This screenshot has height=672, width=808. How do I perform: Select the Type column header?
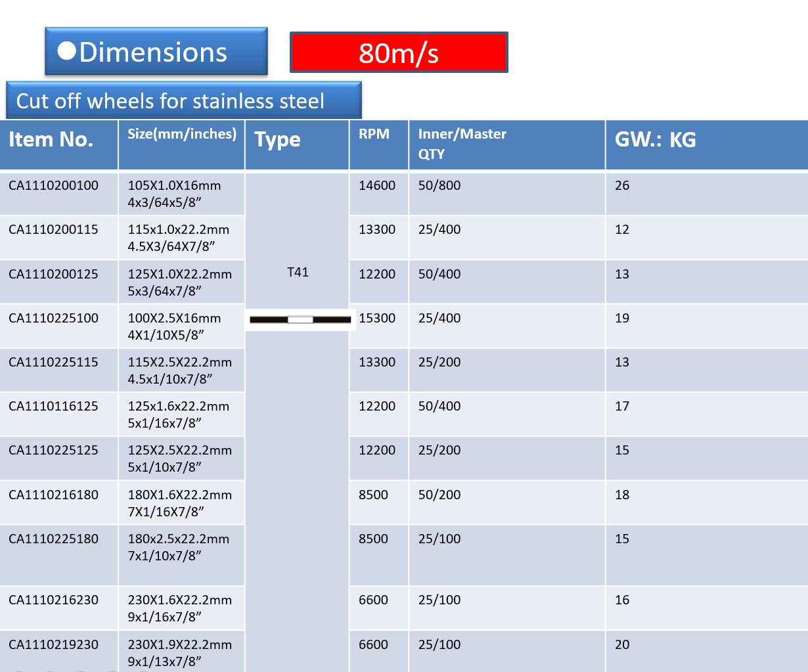(x=278, y=140)
